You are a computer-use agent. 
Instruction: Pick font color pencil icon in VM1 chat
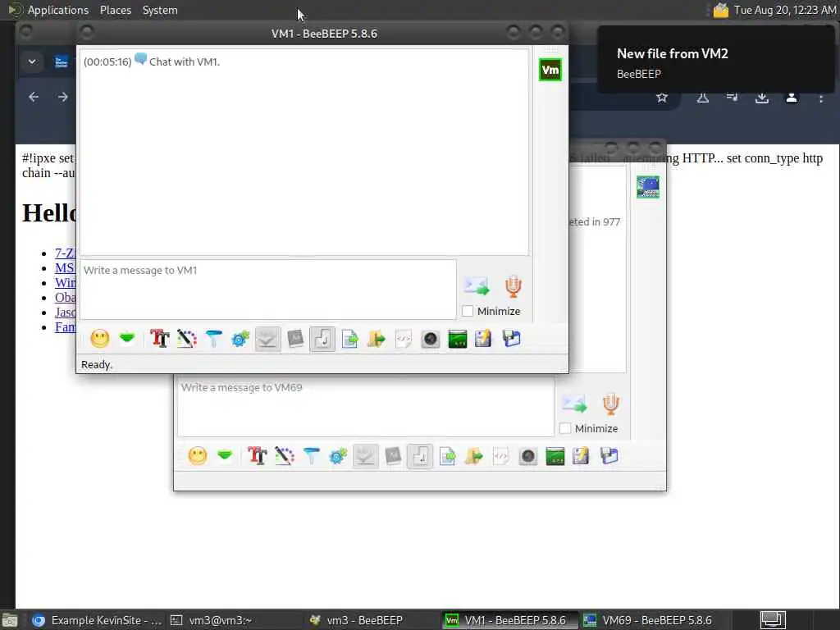(x=187, y=339)
